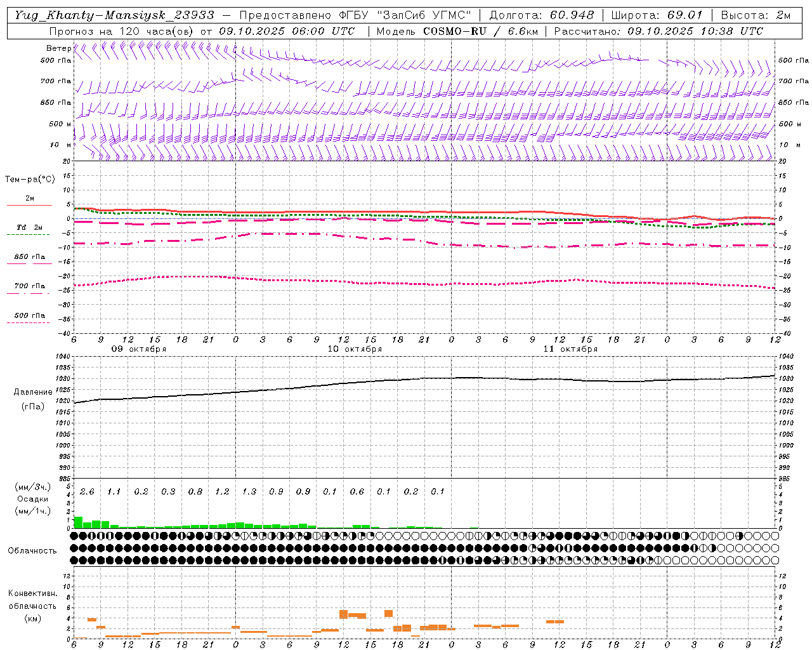Click the 0.3 three-hour precipitation value
Image resolution: width=812 pixels, height=650 pixels.
tap(168, 492)
